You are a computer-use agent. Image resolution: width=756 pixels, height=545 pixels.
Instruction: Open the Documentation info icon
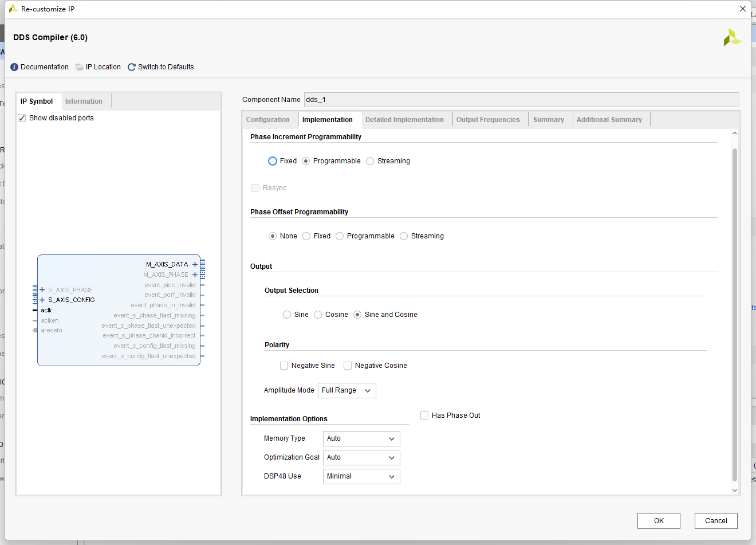(x=14, y=67)
